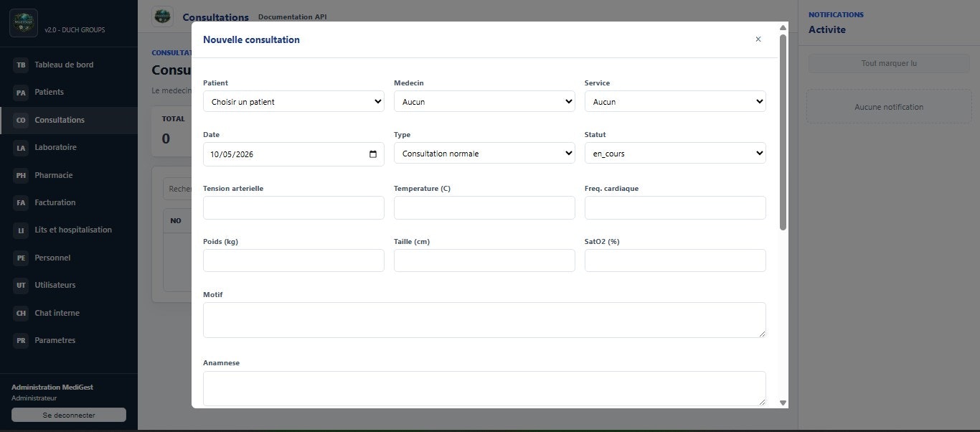
Task: Click Tout marquer lu button
Action: pos(889,63)
